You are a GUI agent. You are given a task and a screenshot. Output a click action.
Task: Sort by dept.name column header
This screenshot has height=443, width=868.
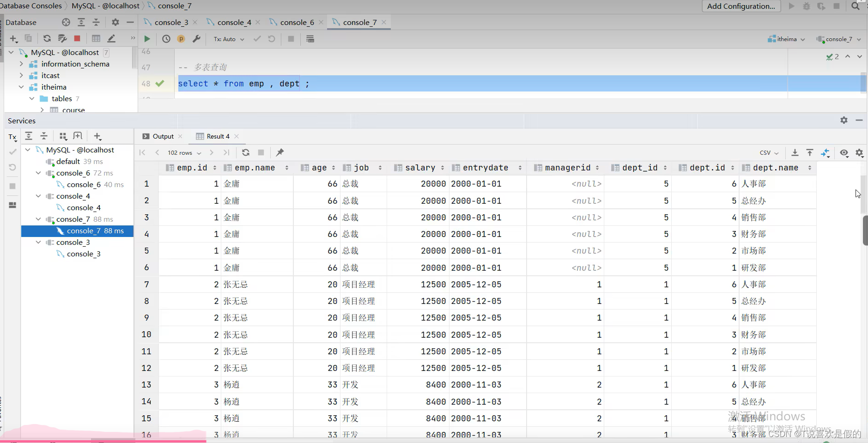777,168
